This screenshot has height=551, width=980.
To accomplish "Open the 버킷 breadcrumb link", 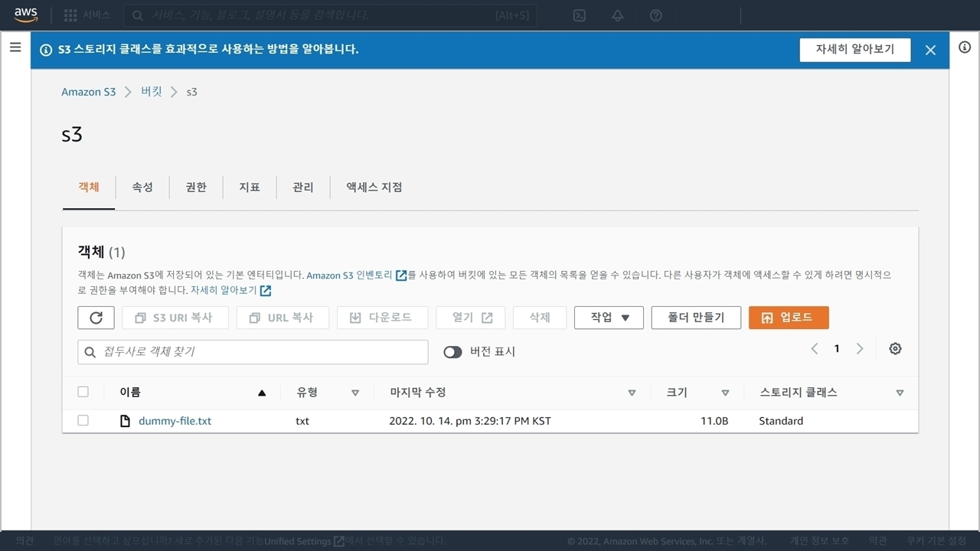I will coord(152,92).
